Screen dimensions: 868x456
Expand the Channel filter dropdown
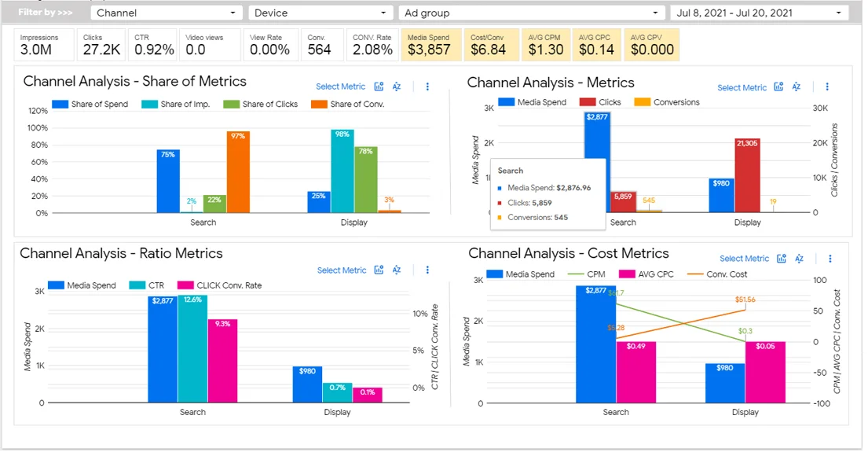pos(167,13)
